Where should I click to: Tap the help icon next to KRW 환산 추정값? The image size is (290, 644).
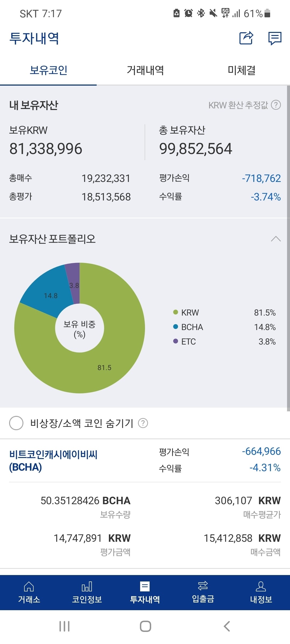tap(276, 106)
